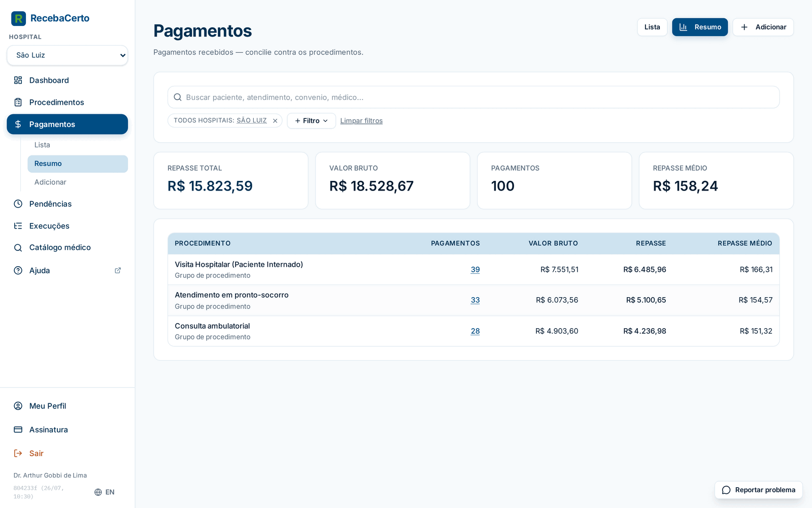Click the R$ 158,24 repasse médio value

pos(686,186)
